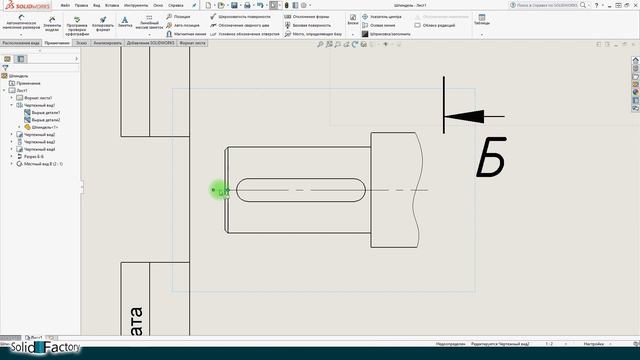The height and width of the screenshot is (360, 640).
Task: Open the Блоки tool
Action: point(353,20)
